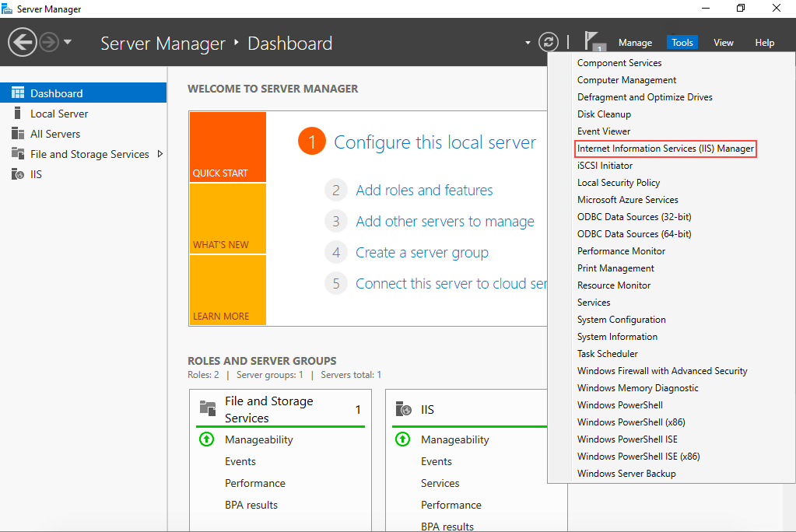Open Windows Firewall with Advanced Security
Screen dimensions: 796x532
click(662, 371)
